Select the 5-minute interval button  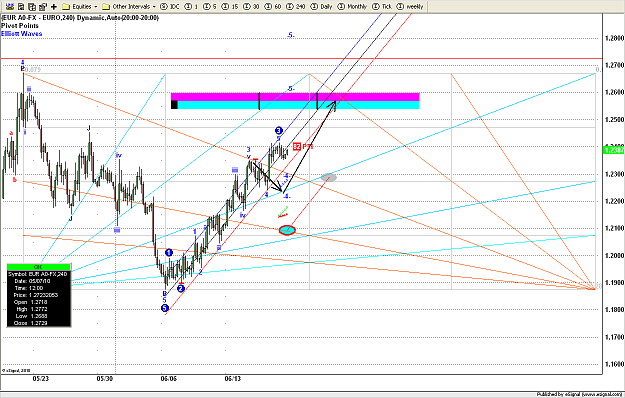click(210, 6)
